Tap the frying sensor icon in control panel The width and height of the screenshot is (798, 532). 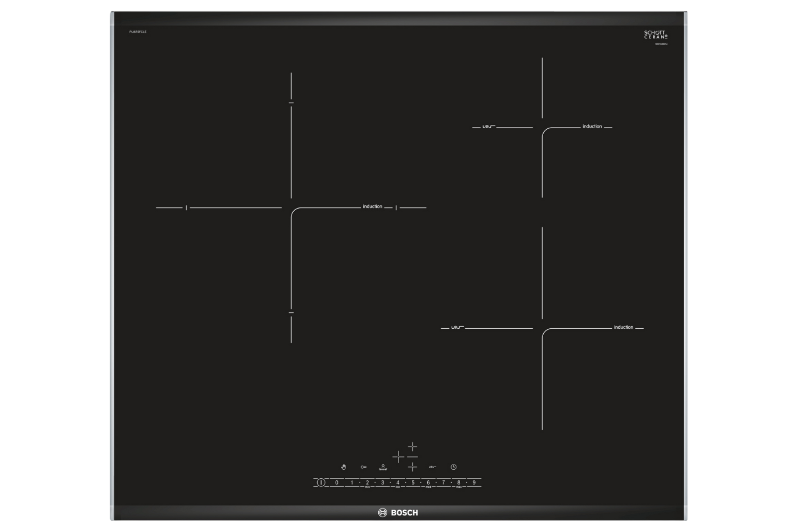(x=433, y=467)
